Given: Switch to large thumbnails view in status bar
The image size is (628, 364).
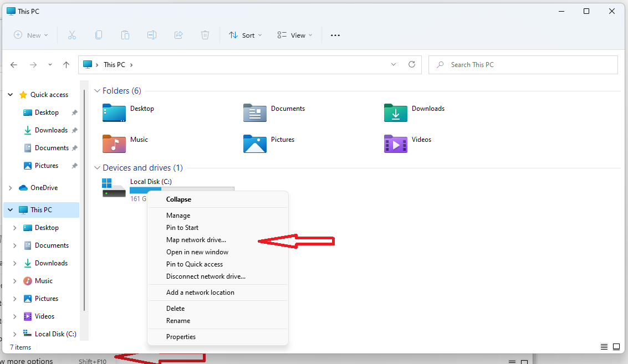Looking at the screenshot, I should [616, 347].
